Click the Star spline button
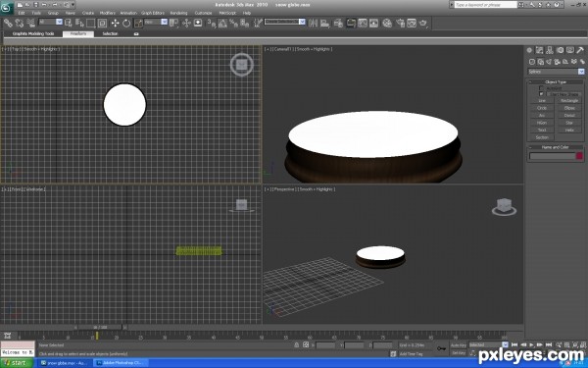The width and height of the screenshot is (588, 368). point(569,123)
